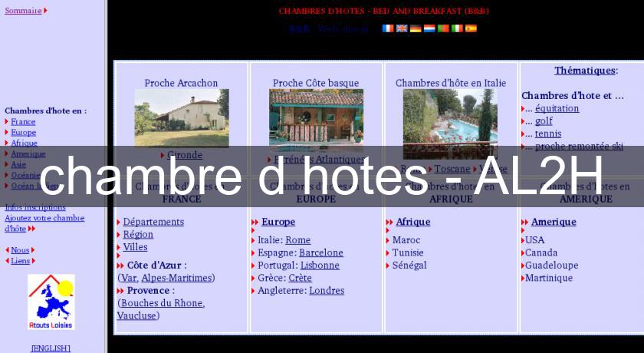644x353 pixels.
Task: Click the Proche Côte basque caption
Action: coord(316,83)
